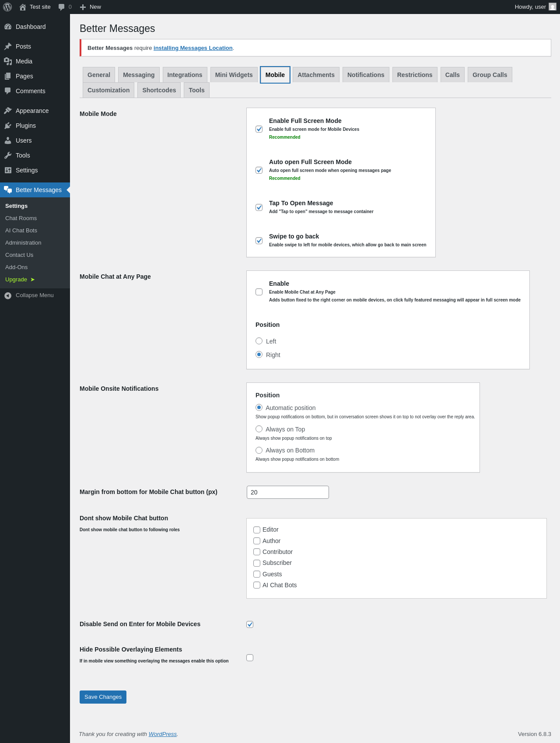The image size is (560, 743).
Task: Click the margin from bottom input field
Action: coord(288,492)
